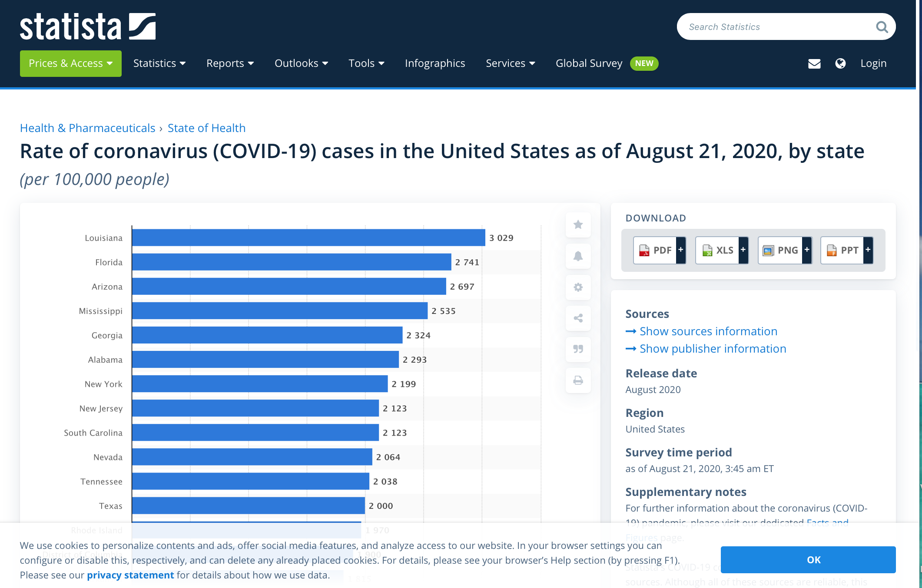Expand the Prices & Access dropdown
922x588 pixels.
pos(70,63)
